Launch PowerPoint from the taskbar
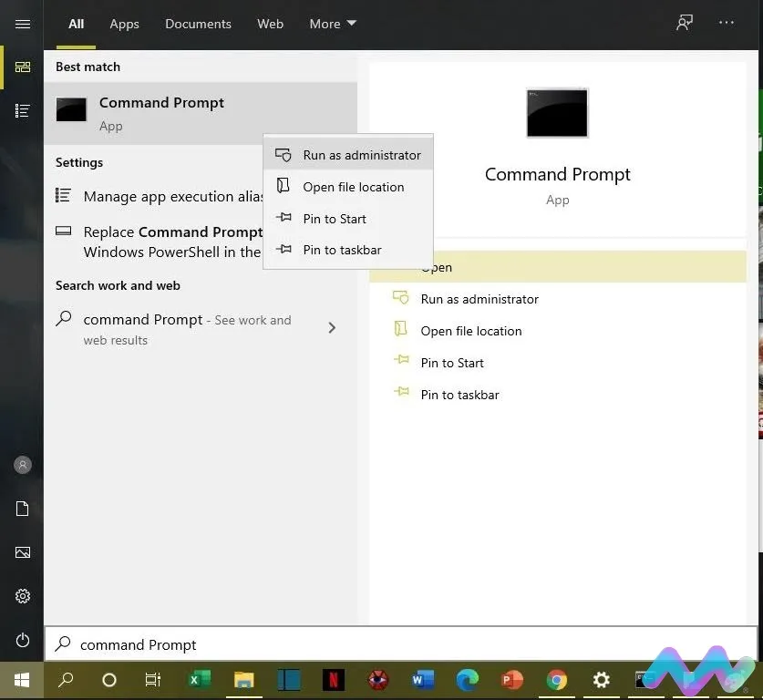This screenshot has height=700, width=763. point(510,680)
